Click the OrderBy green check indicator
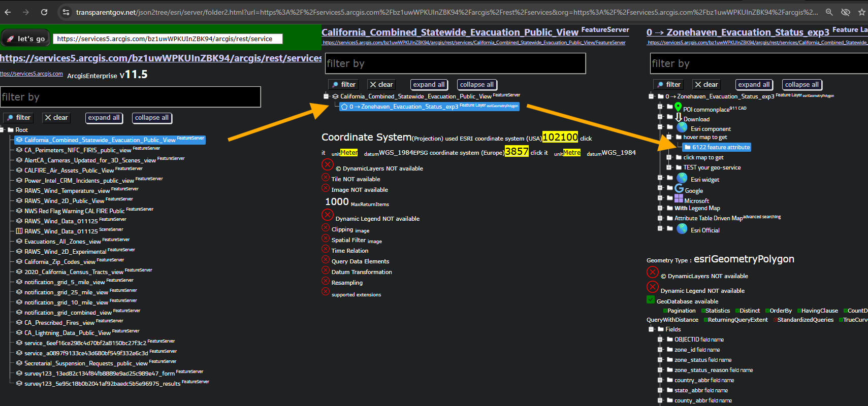The height and width of the screenshot is (406, 868). (x=767, y=311)
